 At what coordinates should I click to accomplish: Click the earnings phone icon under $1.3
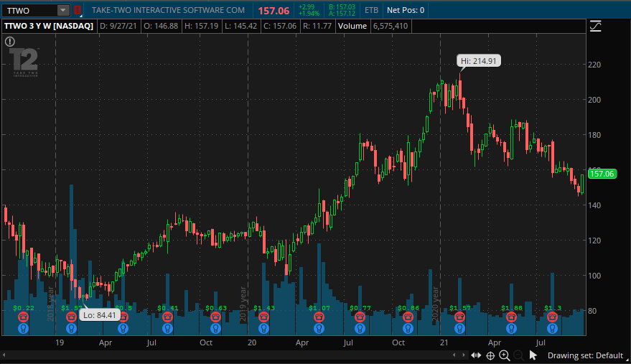click(552, 318)
